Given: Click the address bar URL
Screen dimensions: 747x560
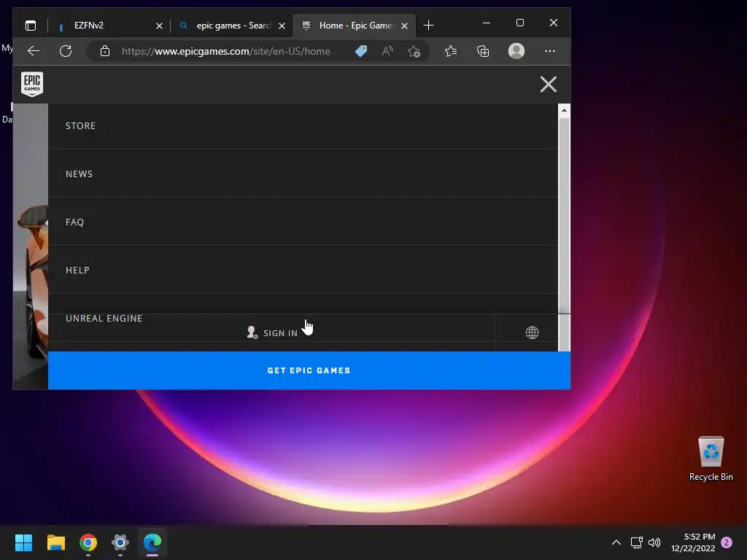Looking at the screenshot, I should [x=226, y=52].
